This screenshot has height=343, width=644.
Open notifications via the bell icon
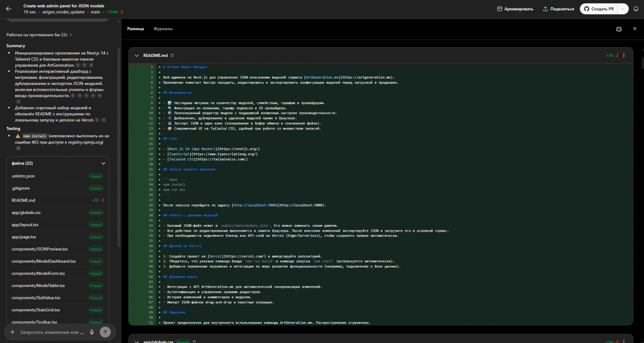pyautogui.click(x=636, y=8)
